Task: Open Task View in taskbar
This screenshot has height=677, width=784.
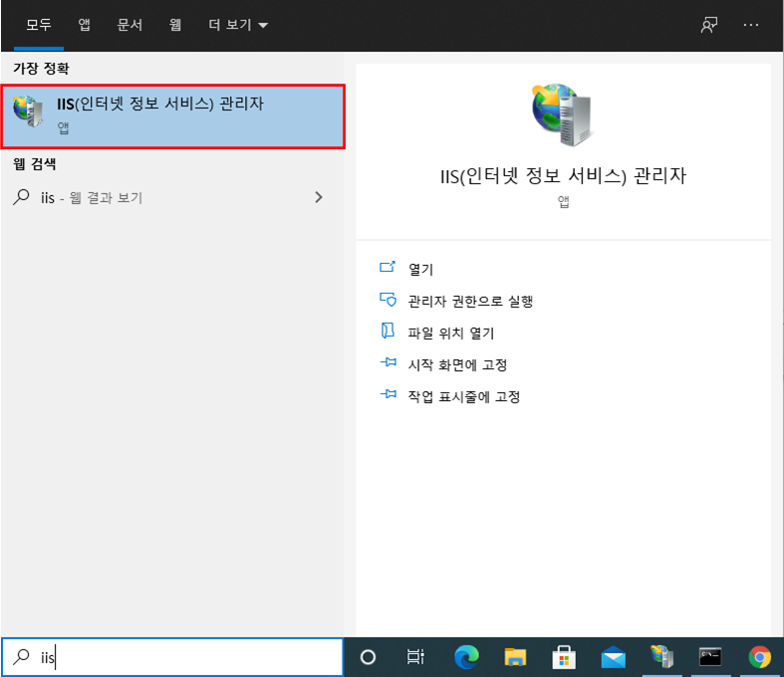Action: [415, 657]
